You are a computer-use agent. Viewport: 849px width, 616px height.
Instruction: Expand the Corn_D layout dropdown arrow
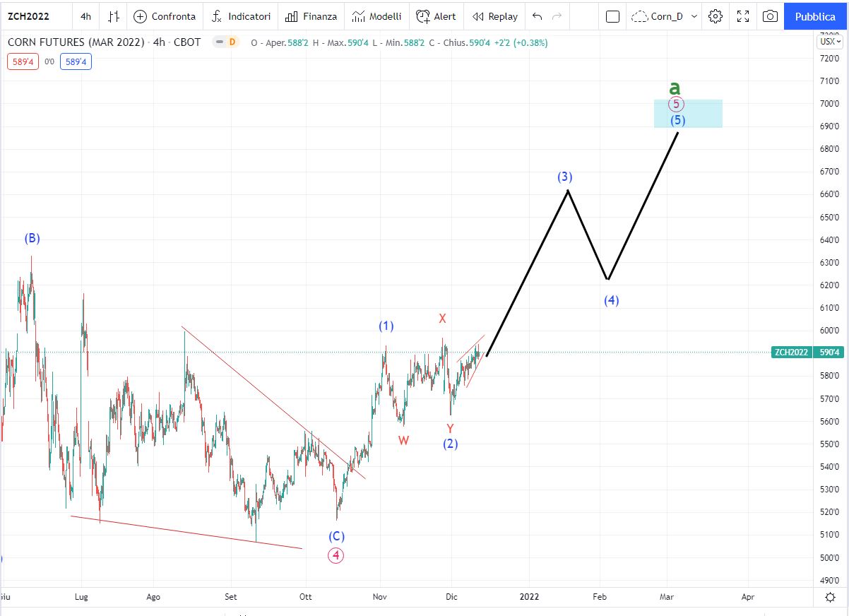click(x=694, y=16)
